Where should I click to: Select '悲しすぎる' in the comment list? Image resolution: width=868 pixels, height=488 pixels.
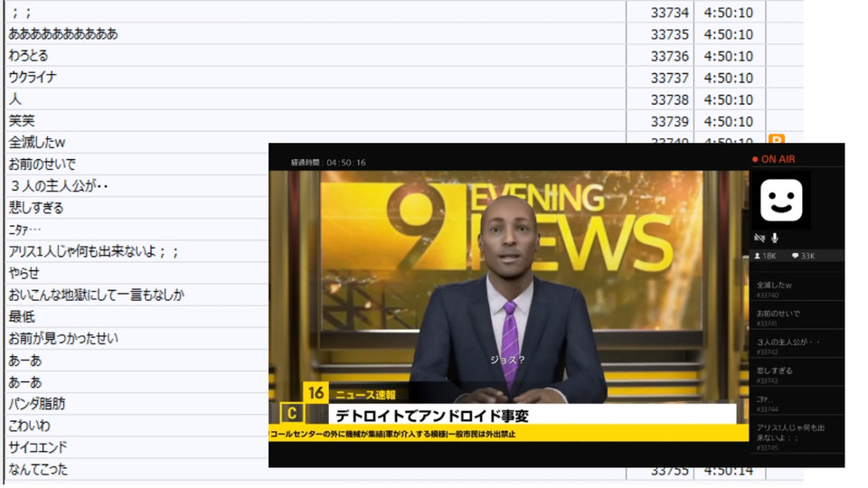137,208
